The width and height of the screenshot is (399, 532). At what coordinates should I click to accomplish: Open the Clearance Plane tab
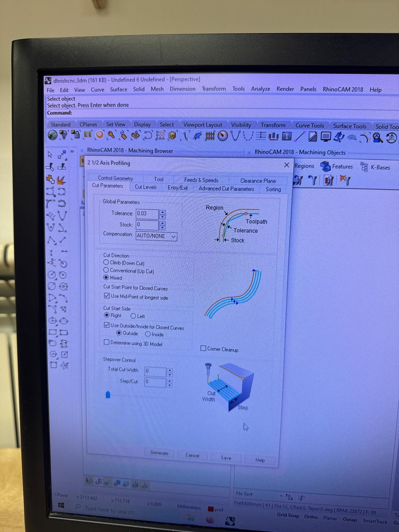click(x=258, y=181)
